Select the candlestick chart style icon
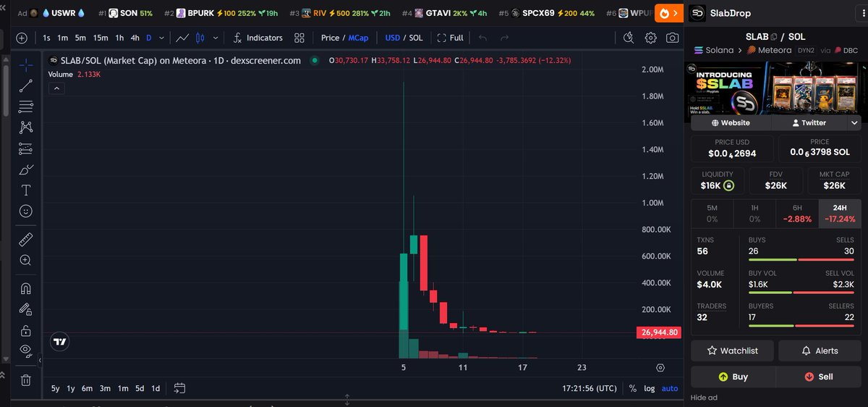This screenshot has height=407, width=868. [200, 38]
